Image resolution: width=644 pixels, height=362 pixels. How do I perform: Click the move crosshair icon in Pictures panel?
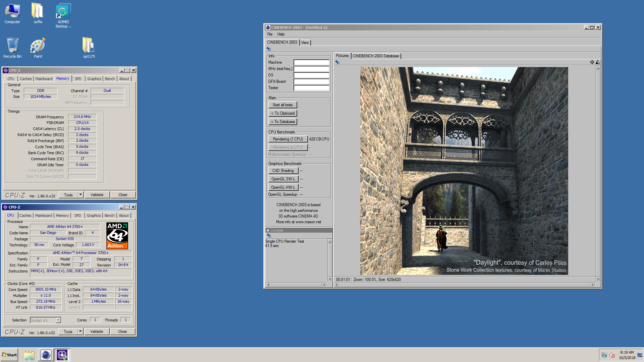click(592, 62)
